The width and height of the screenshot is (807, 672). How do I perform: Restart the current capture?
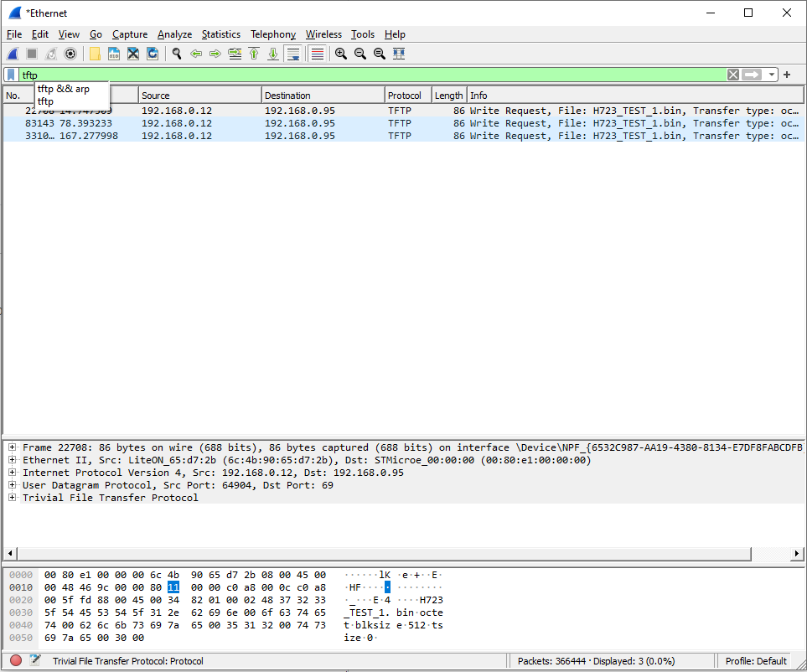click(50, 53)
